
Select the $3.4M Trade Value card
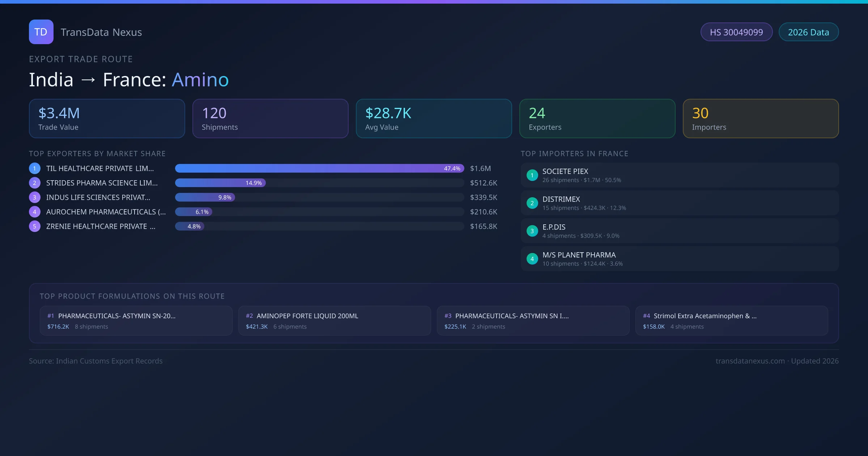point(107,119)
